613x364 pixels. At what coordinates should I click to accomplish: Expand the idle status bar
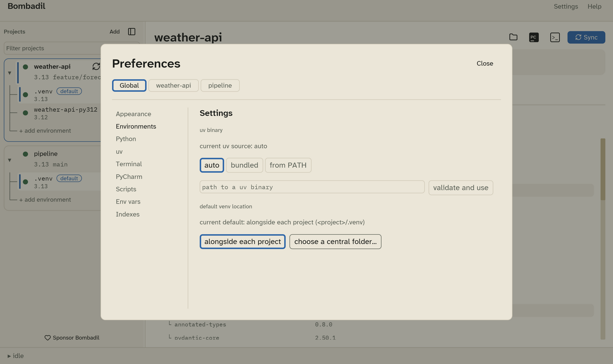(x=16, y=356)
